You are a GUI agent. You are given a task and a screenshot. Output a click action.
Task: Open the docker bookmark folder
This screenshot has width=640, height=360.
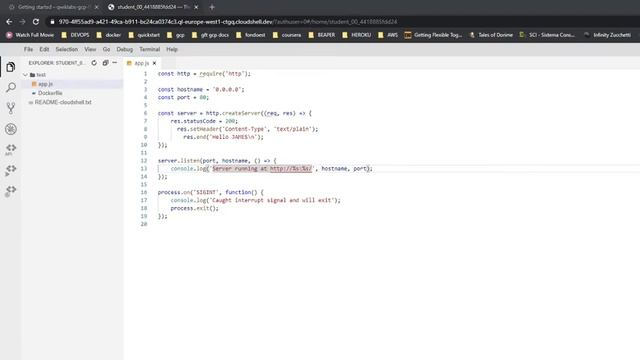click(x=109, y=35)
